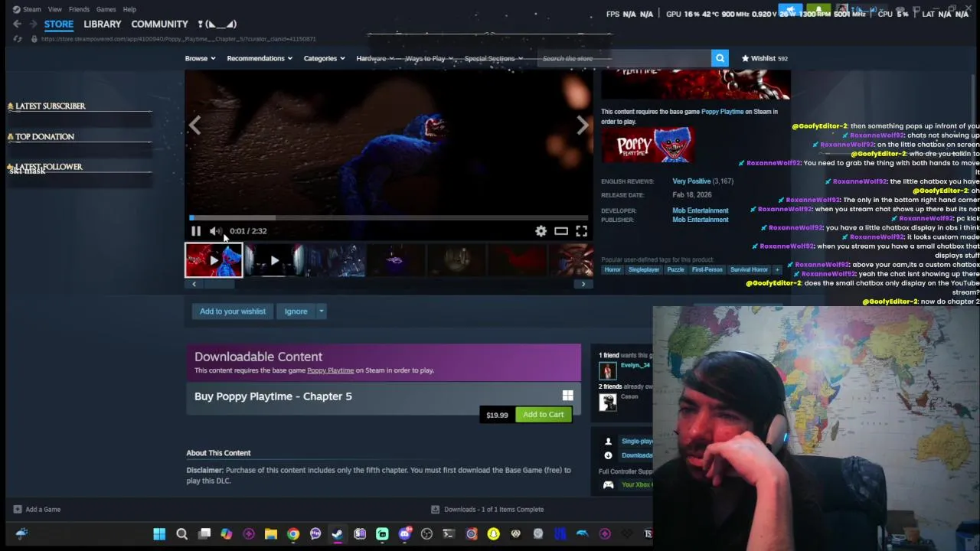The width and height of the screenshot is (980, 551).
Task: Open Snapchat icon on taskbar
Action: pos(493,534)
